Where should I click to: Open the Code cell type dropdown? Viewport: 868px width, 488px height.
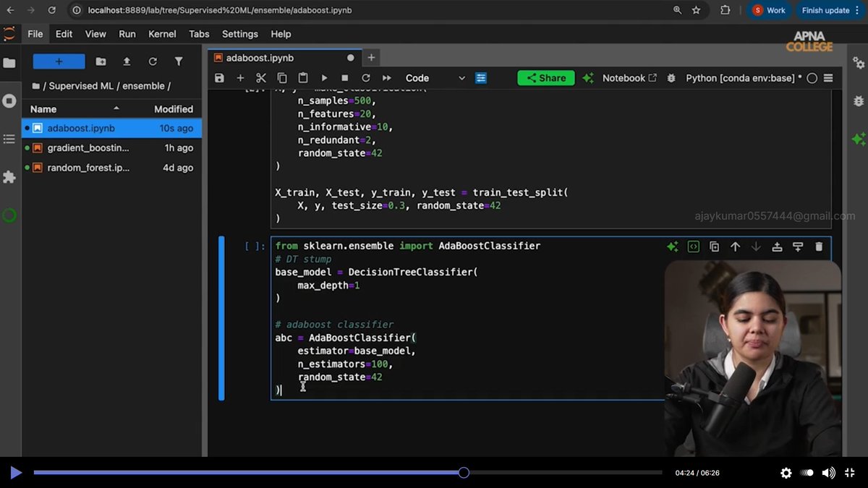pos(435,78)
